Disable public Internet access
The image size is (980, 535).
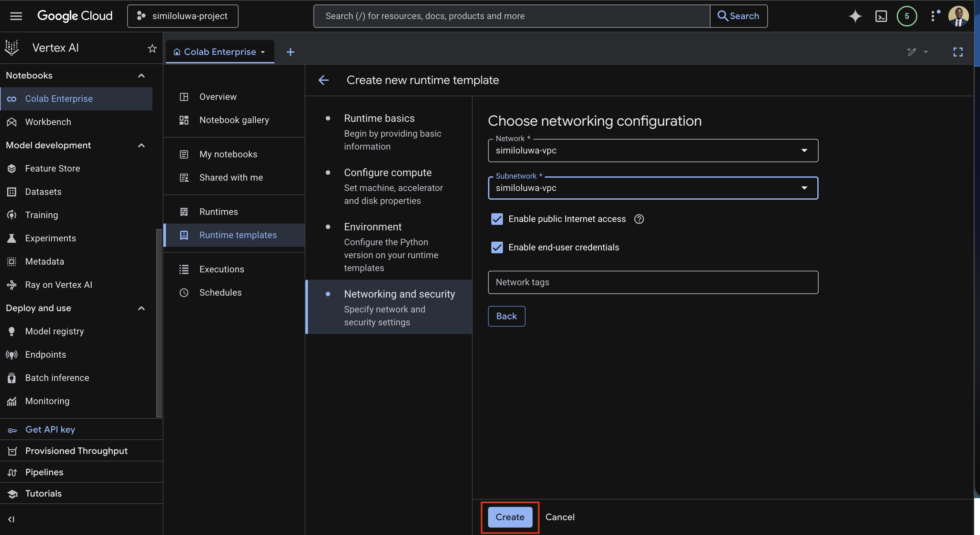pos(497,219)
